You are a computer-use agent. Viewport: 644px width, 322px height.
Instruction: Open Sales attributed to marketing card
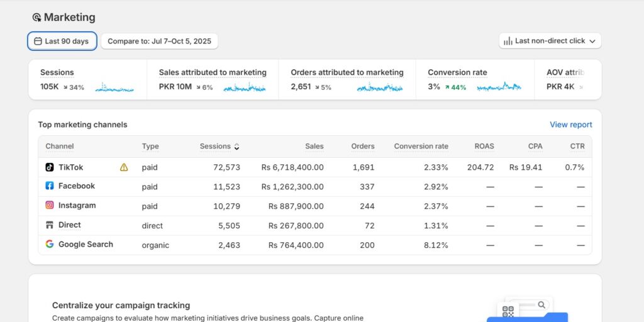click(x=213, y=80)
